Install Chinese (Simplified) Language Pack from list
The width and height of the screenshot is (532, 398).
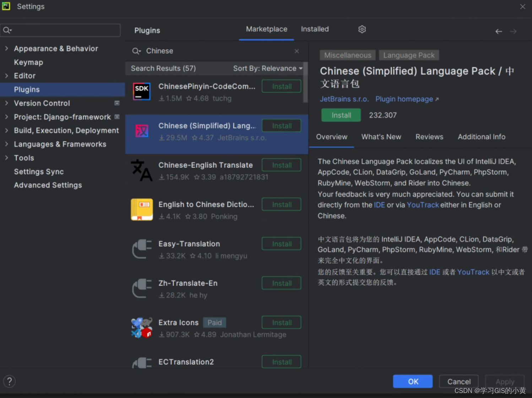(x=282, y=126)
